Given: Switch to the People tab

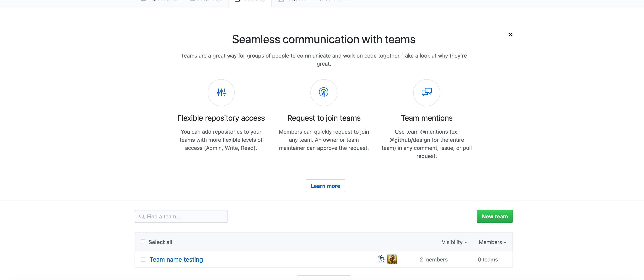Looking at the screenshot, I should (205, 1).
